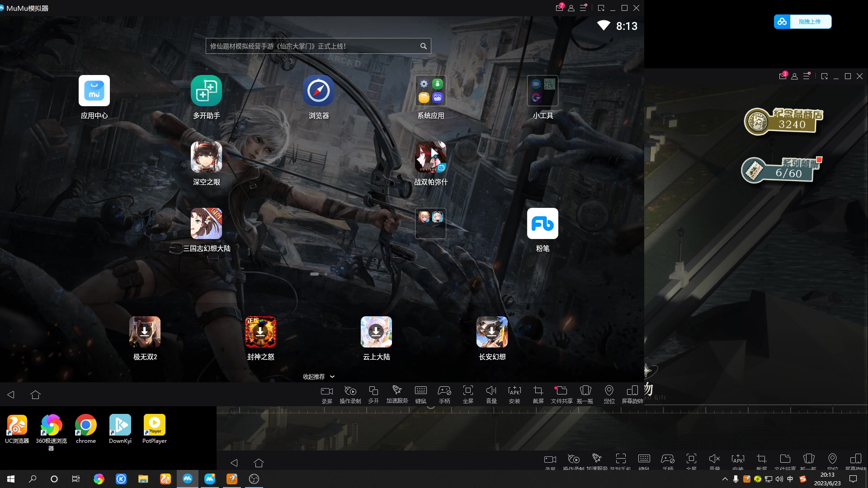Show hidden system tray icons
This screenshot has width=868, height=488.
tap(725, 479)
